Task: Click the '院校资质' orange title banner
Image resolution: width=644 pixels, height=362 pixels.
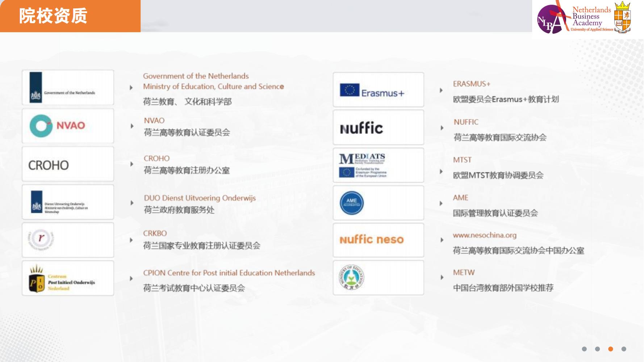Action: coord(70,16)
